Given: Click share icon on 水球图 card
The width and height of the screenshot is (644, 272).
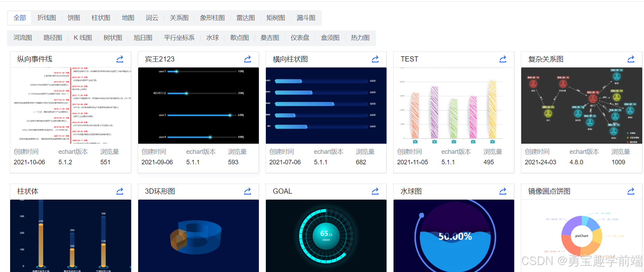Looking at the screenshot, I should point(503,191).
